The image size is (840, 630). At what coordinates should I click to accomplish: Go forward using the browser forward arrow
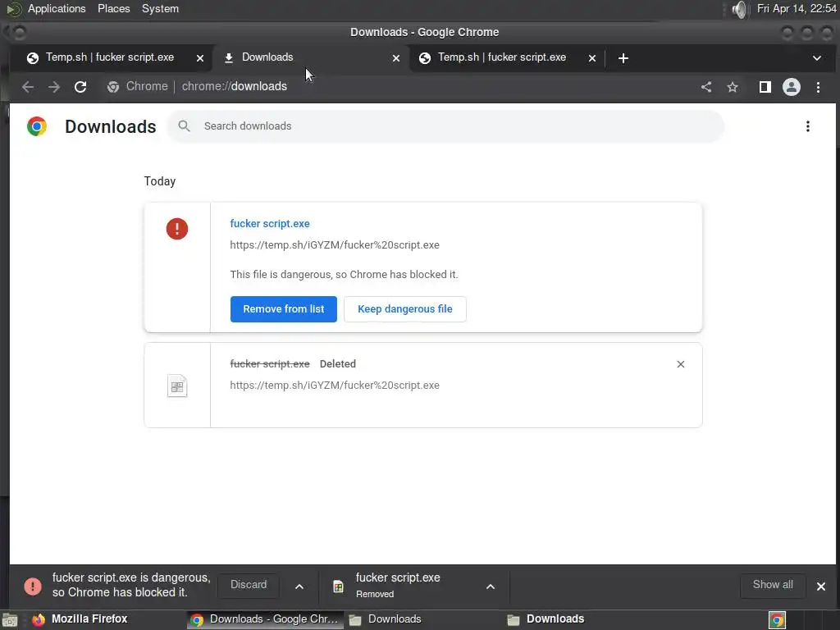tap(53, 87)
